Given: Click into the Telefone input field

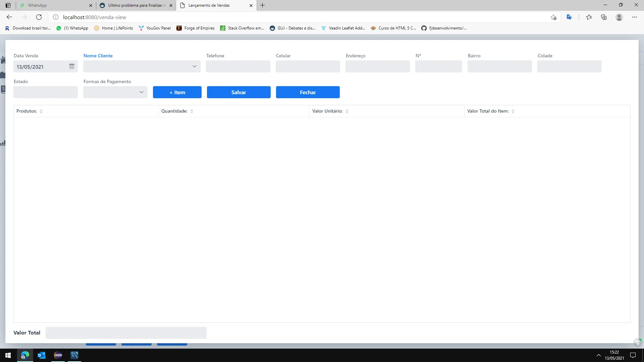Looking at the screenshot, I should tap(238, 66).
